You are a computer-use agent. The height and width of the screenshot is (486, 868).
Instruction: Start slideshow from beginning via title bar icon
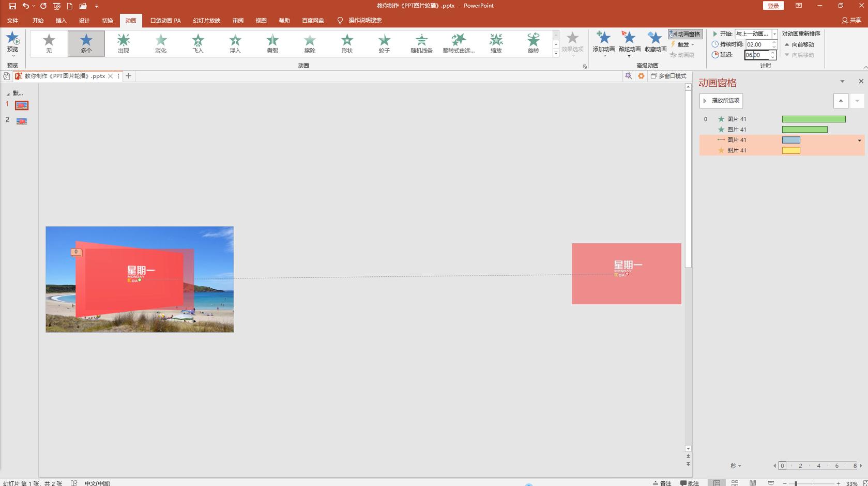pos(57,6)
